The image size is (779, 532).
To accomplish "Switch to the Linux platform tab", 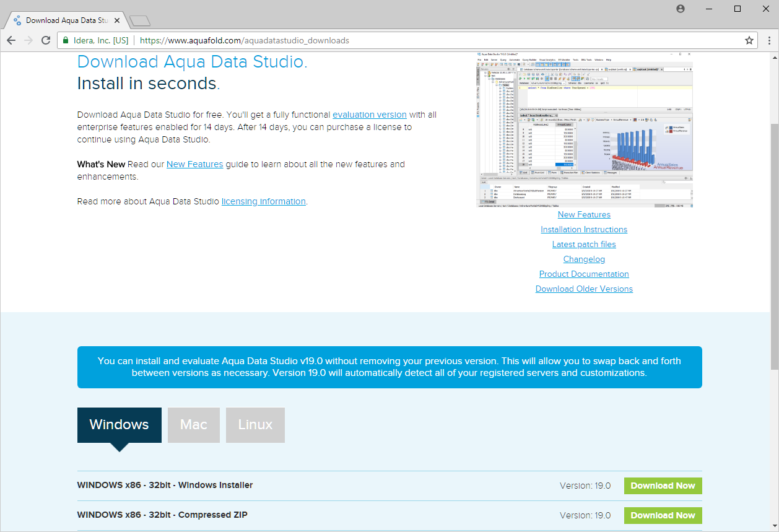I will pyautogui.click(x=255, y=425).
